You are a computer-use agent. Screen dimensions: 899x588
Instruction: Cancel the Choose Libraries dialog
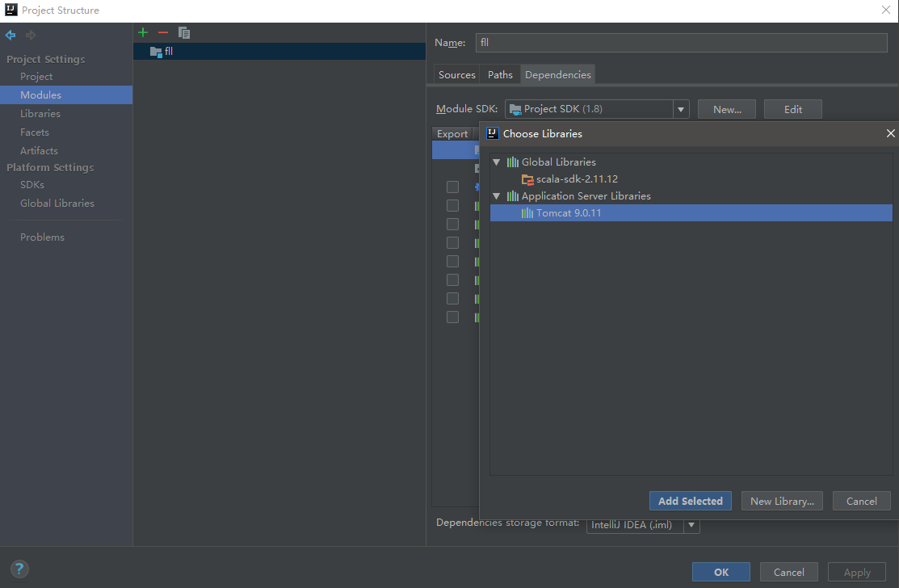point(861,501)
